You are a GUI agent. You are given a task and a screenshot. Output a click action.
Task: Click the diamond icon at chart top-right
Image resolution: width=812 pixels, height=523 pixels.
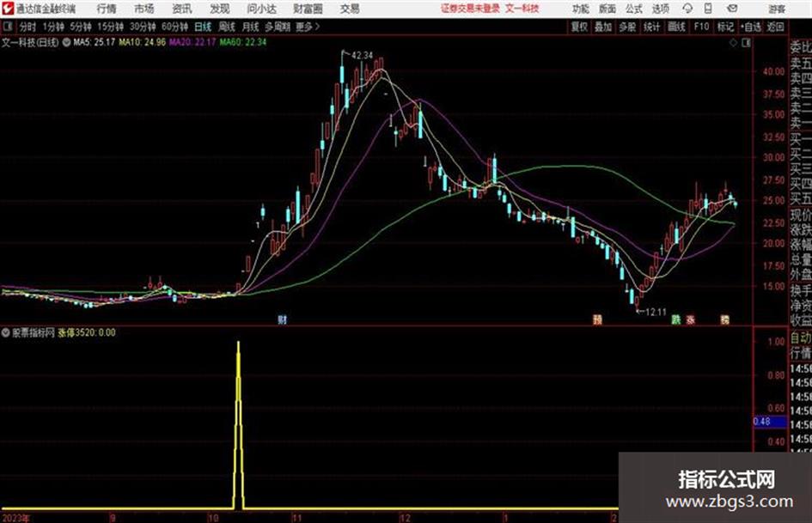733,43
